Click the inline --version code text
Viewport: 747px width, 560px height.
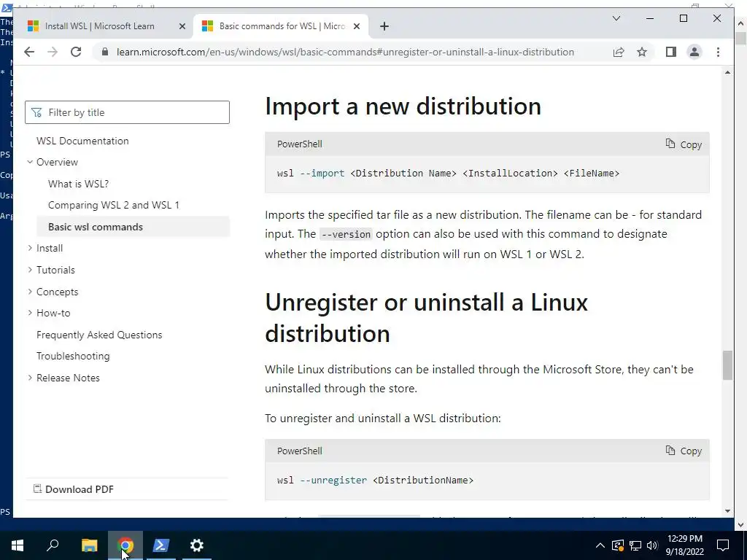(345, 234)
